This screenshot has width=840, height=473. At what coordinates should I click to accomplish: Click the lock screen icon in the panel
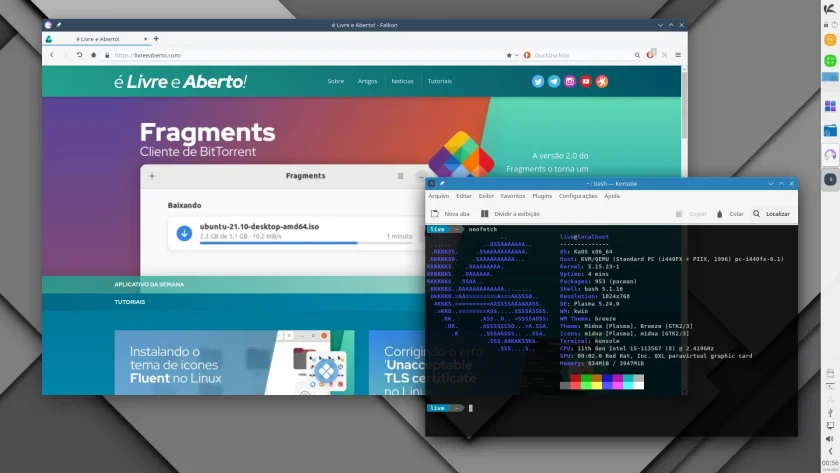[826, 25]
